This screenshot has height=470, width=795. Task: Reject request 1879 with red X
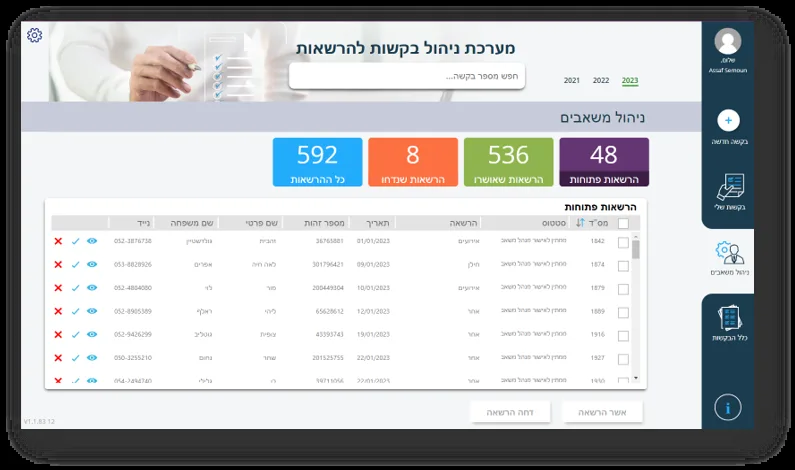pyautogui.click(x=58, y=288)
